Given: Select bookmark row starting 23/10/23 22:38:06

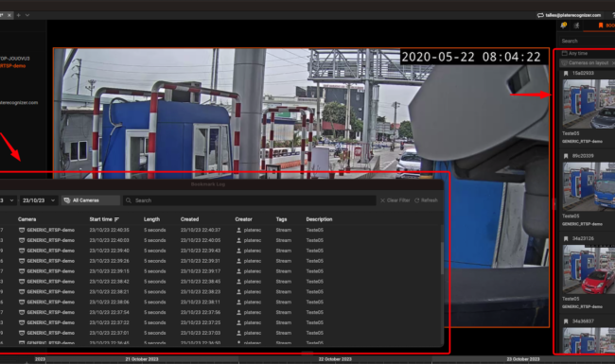Looking at the screenshot, I should click(x=220, y=303).
